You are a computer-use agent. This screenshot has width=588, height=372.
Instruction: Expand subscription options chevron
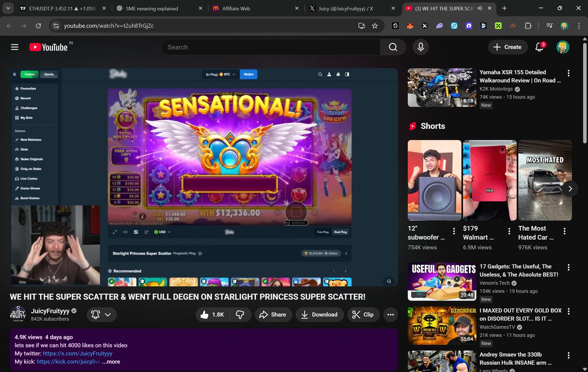click(x=108, y=315)
